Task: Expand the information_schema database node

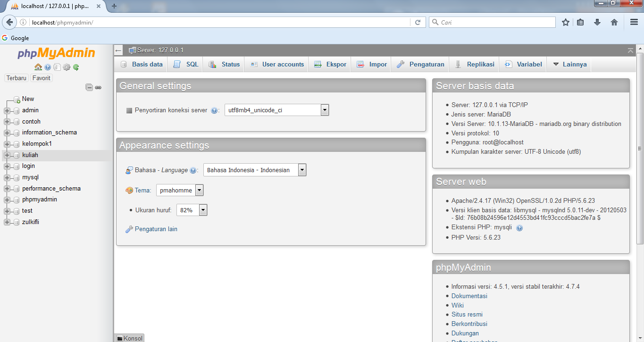Action: (7, 133)
